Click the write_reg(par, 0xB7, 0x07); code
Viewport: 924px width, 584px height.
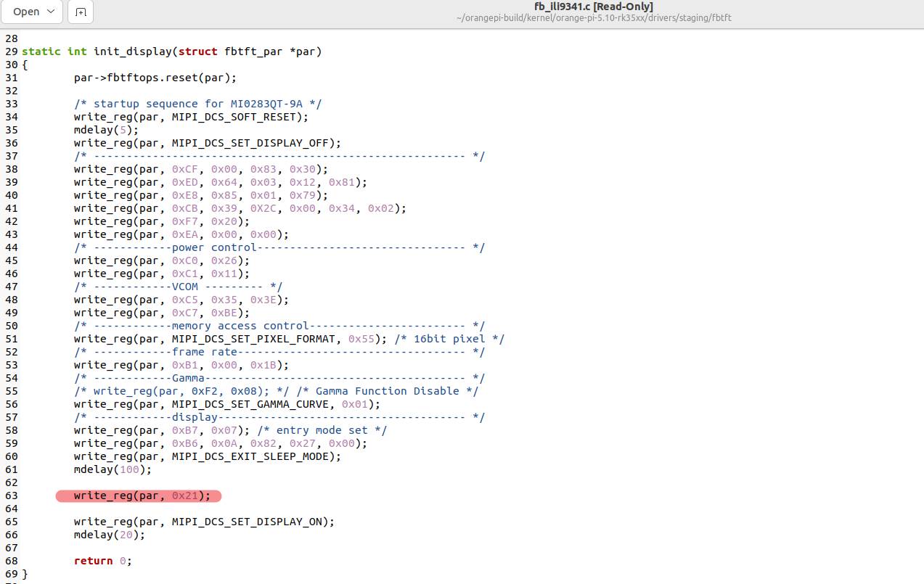[162, 430]
